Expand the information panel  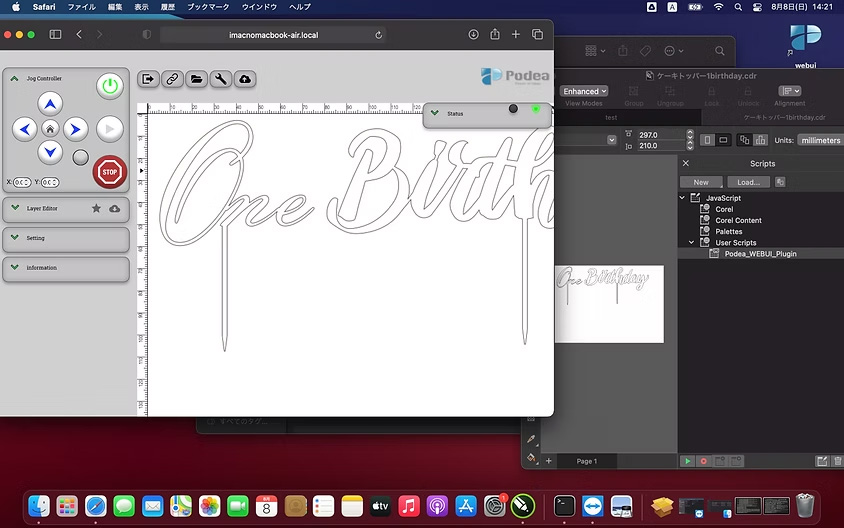(15, 267)
